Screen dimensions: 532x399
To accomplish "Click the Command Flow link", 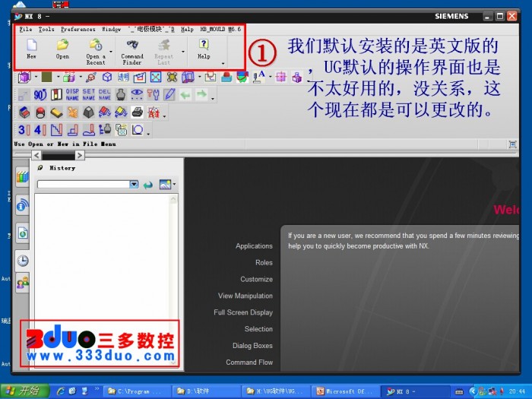I will pos(249,363).
